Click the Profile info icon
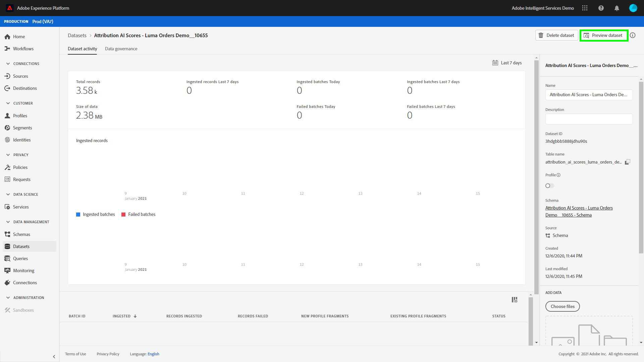This screenshot has height=362, width=644. [x=558, y=175]
